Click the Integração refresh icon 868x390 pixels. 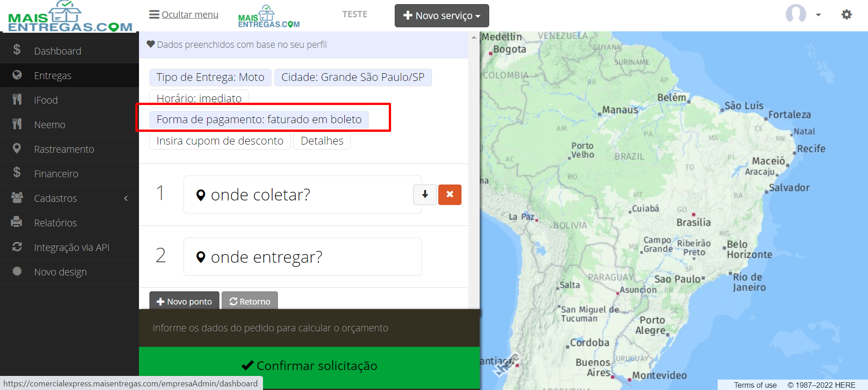pyautogui.click(x=17, y=246)
